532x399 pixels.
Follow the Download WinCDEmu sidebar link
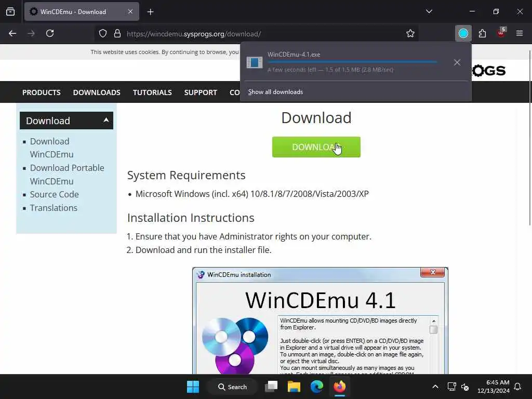[51, 148]
